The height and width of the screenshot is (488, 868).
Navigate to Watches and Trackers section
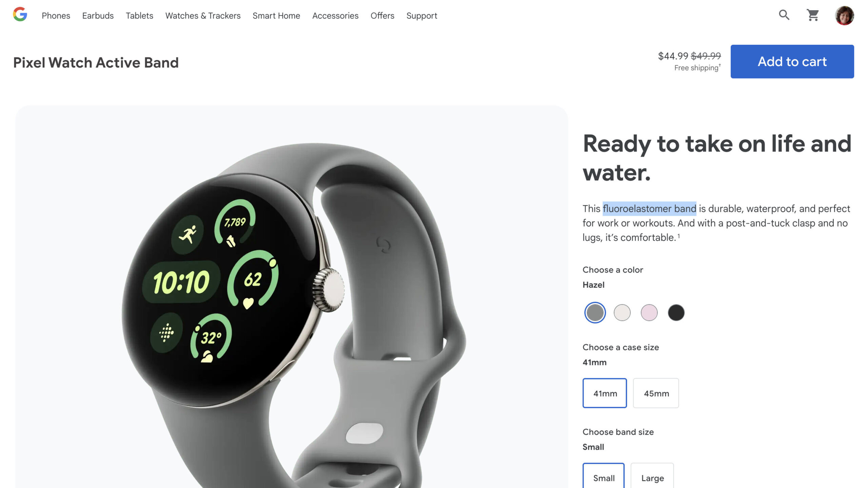[x=203, y=16]
